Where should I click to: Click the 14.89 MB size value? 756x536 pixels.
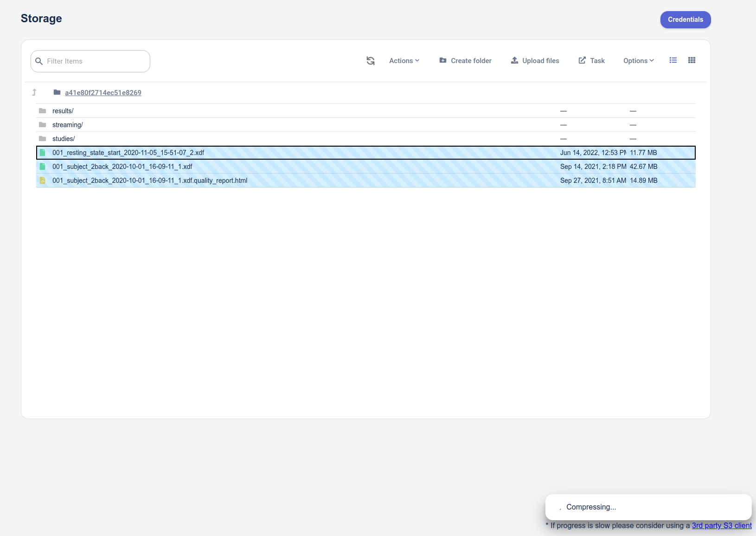pos(643,181)
